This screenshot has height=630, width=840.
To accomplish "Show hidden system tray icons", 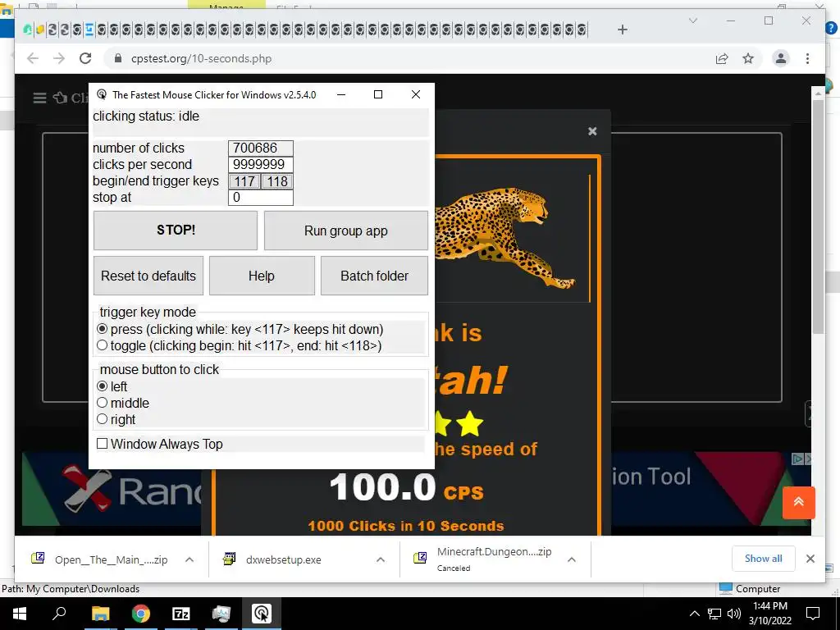I will coord(694,614).
